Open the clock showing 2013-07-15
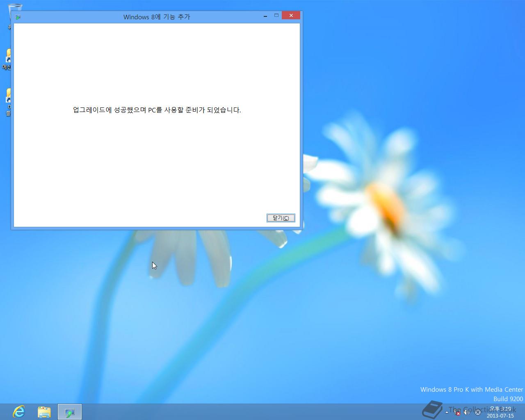525x420 pixels. 500,412
